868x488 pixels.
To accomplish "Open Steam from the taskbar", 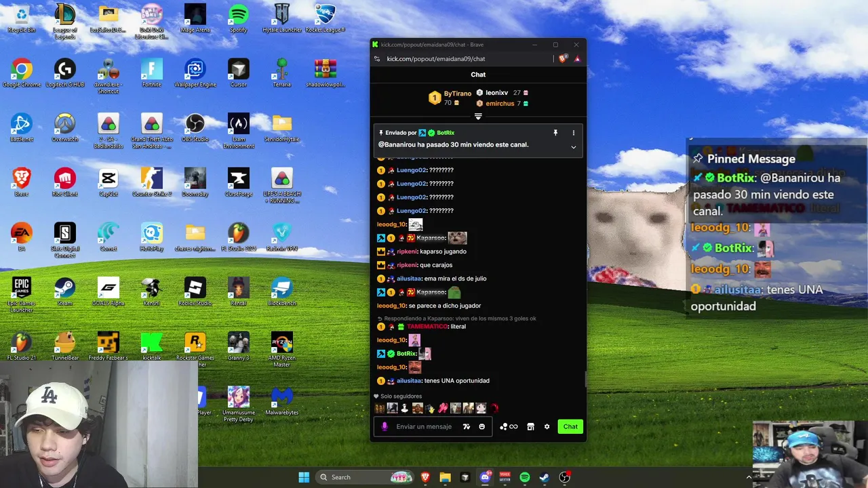I will [x=545, y=477].
